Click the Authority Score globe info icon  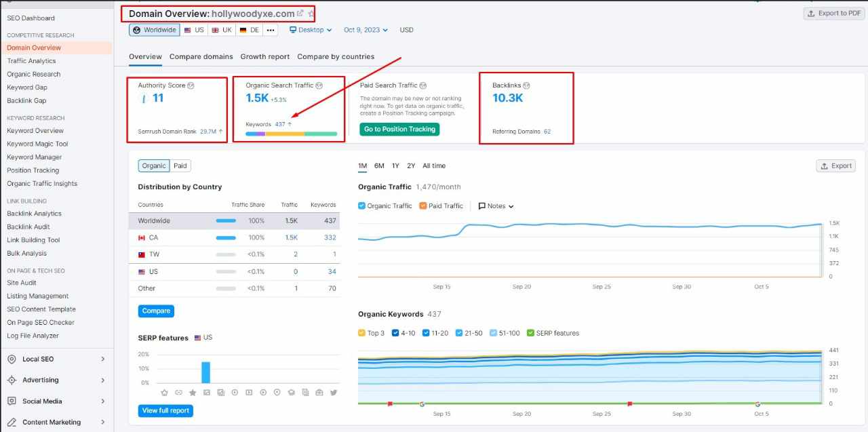click(x=191, y=85)
